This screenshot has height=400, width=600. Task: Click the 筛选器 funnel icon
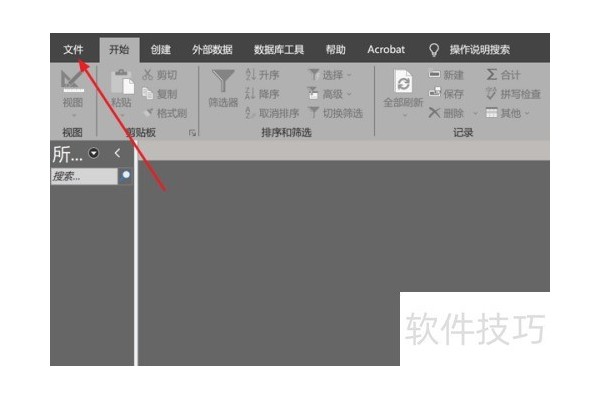click(x=223, y=80)
